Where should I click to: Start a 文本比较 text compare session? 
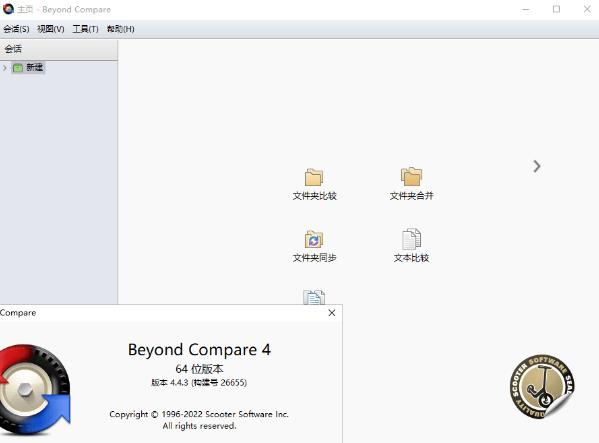tap(411, 246)
